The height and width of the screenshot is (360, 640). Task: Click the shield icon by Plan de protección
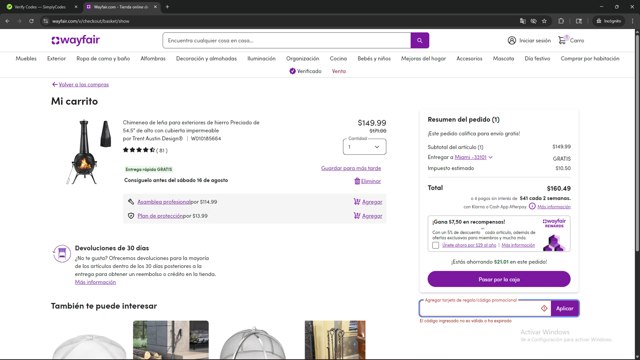tap(131, 216)
